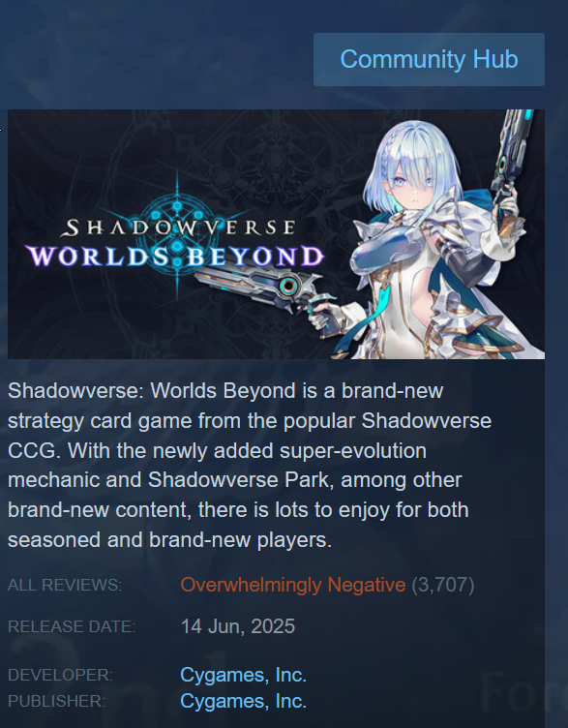Image resolution: width=568 pixels, height=728 pixels.
Task: Click the ALL REVIEWS label
Action: point(65,585)
